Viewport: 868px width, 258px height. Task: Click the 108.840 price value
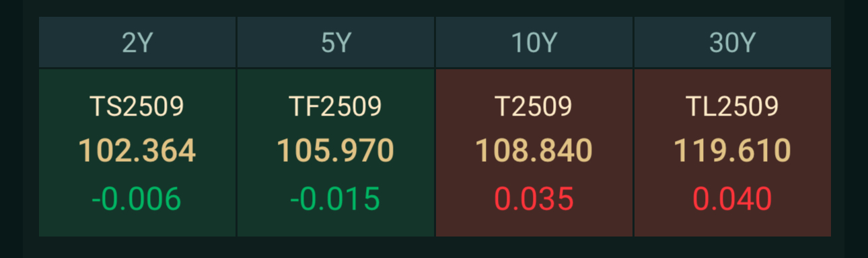click(534, 151)
